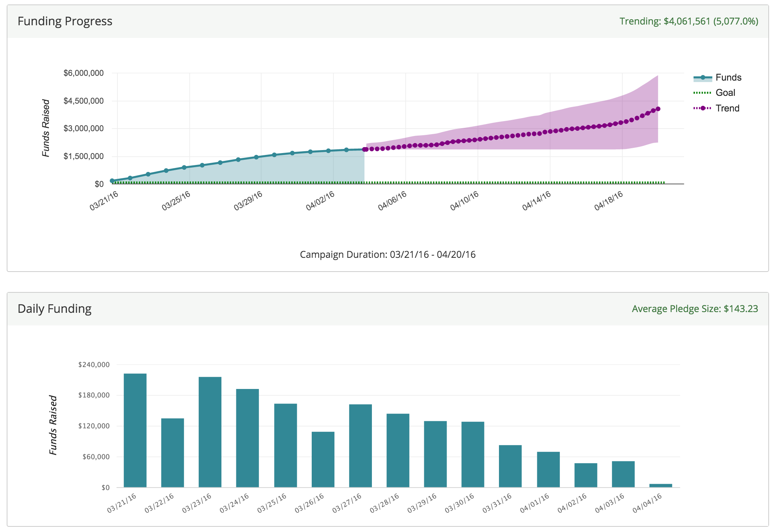Click the 04/03/16 daily funding bar
The image size is (775, 532).
623,474
